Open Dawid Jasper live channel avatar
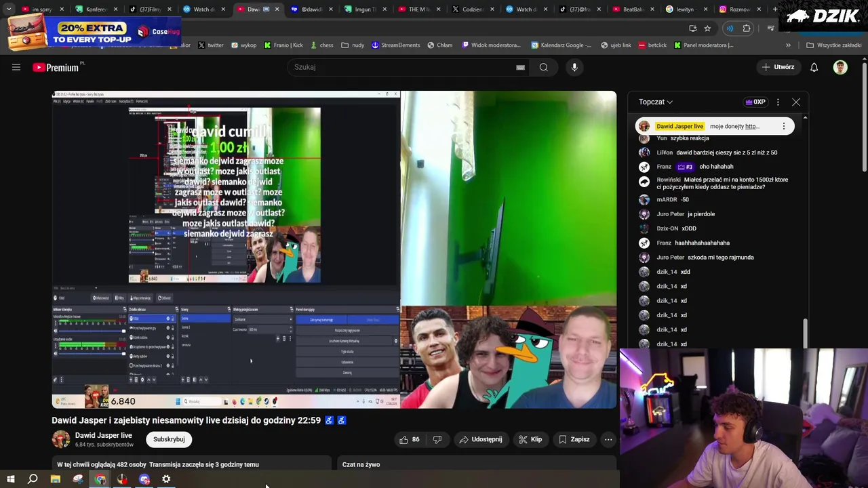868x488 pixels. click(x=61, y=439)
